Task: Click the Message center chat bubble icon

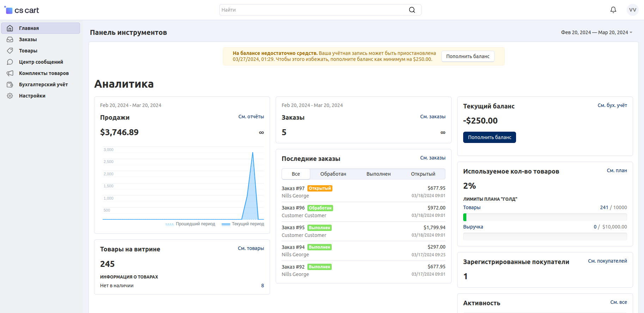Action: tap(10, 62)
